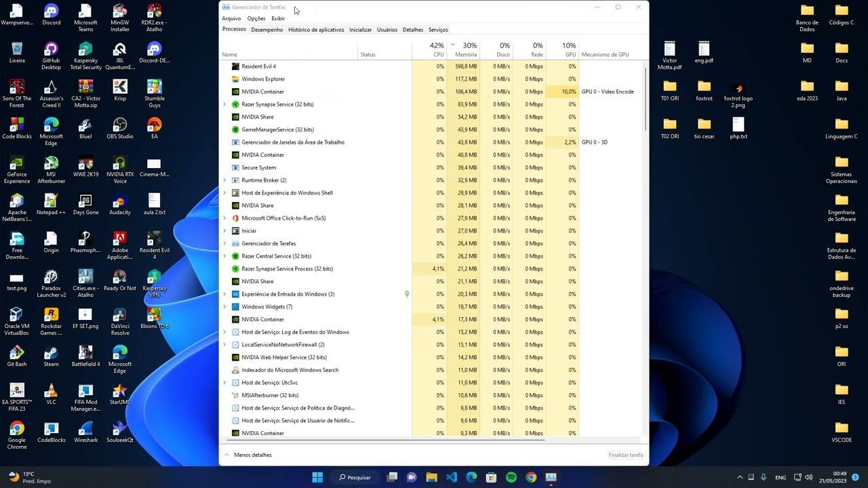Open eng.pdf file on desktop
The image size is (868, 488).
[704, 53]
